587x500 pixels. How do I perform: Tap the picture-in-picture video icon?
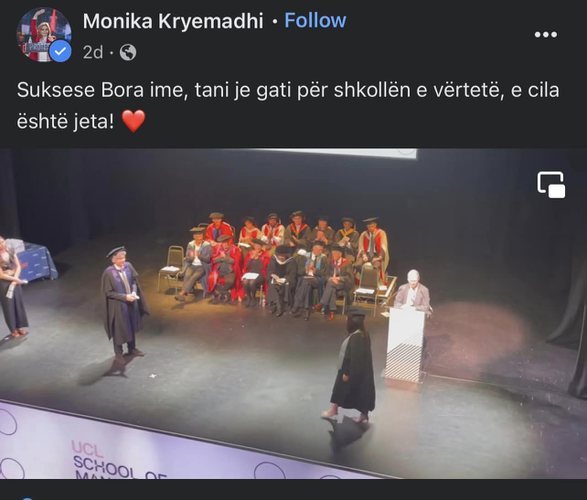551,185
